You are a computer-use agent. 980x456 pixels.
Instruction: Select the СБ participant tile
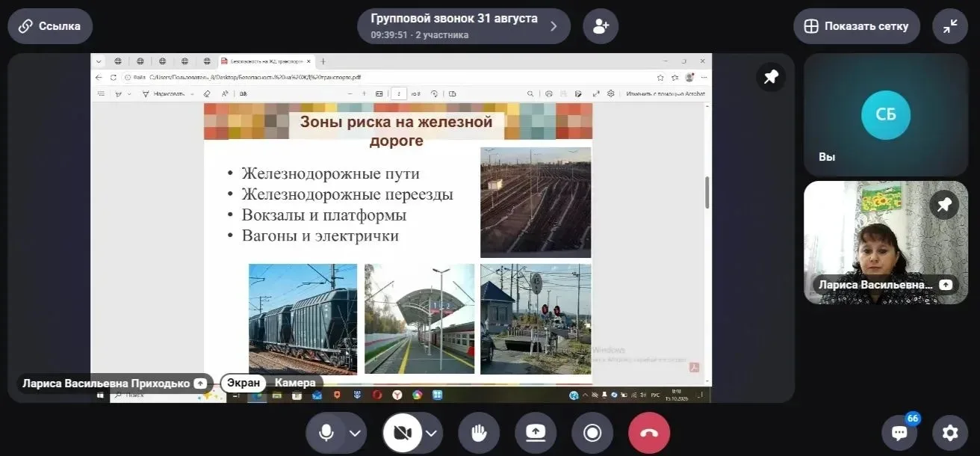click(886, 114)
